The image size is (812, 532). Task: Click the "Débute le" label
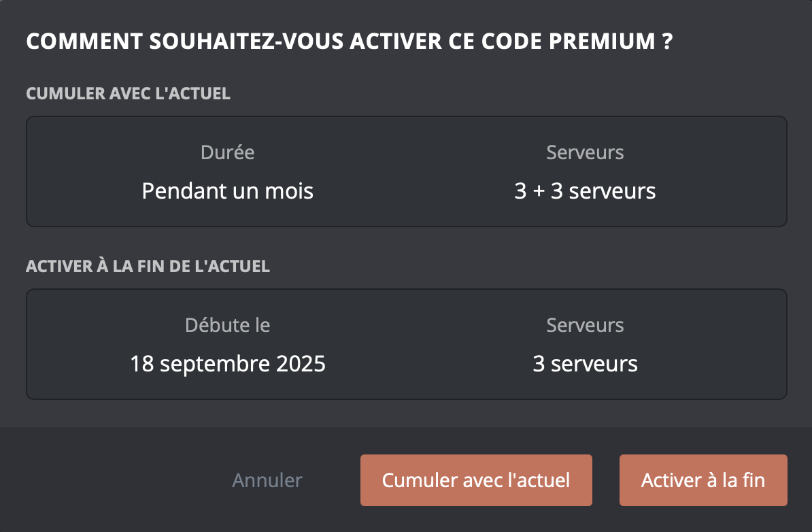pos(227,325)
